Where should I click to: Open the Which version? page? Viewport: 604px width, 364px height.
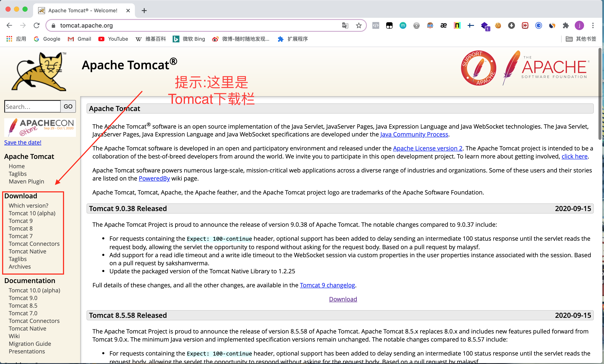(x=28, y=206)
